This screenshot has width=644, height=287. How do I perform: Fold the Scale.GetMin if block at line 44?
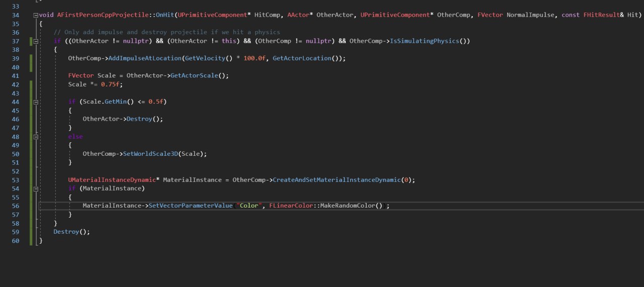pyautogui.click(x=36, y=102)
